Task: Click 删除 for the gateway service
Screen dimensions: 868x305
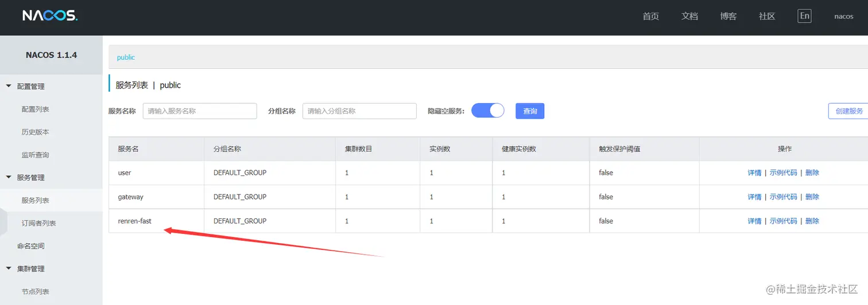Action: (812, 197)
